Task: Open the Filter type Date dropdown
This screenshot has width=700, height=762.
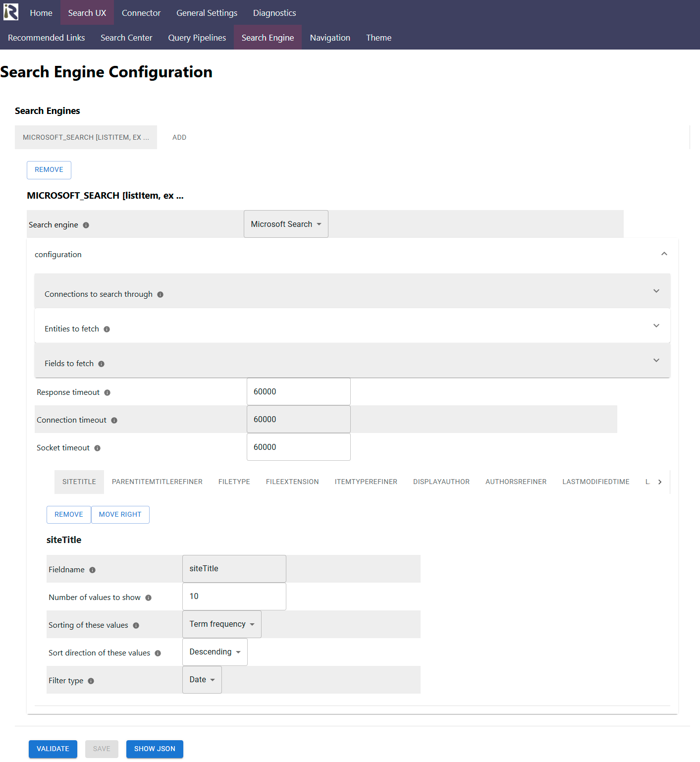Action: (x=202, y=680)
